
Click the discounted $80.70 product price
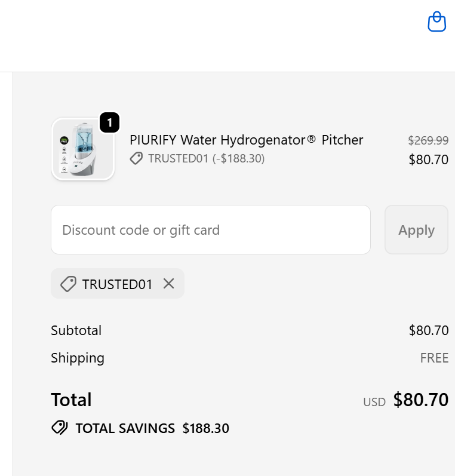[428, 159]
